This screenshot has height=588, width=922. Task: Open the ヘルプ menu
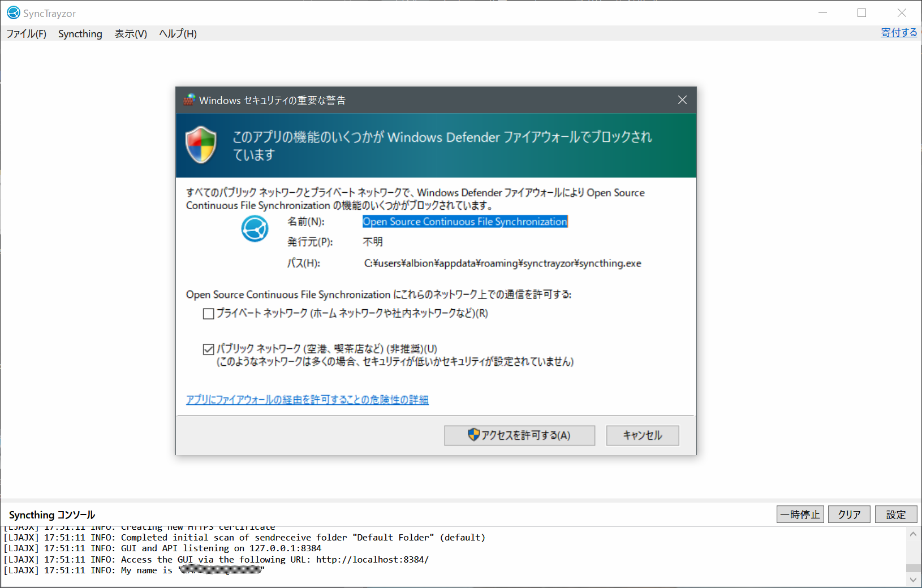click(x=177, y=34)
